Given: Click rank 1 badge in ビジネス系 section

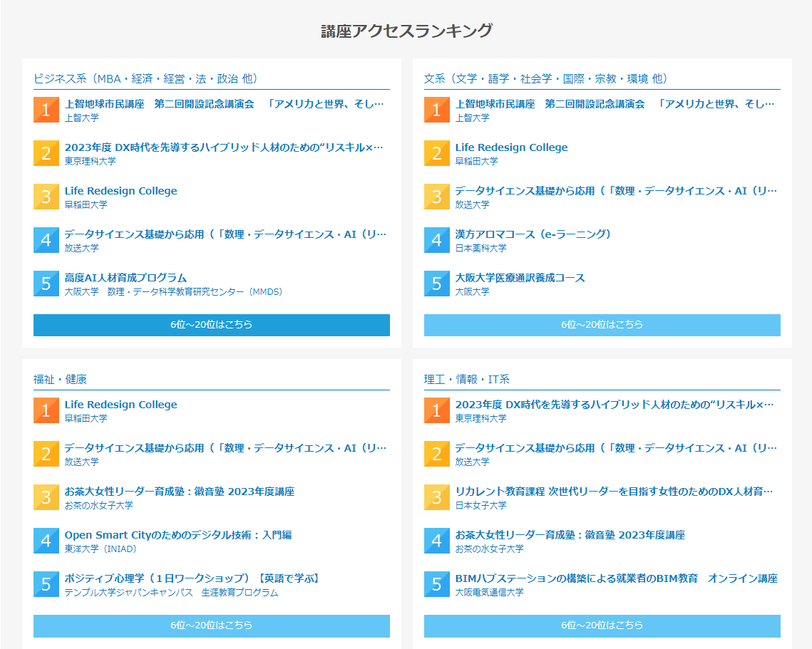Looking at the screenshot, I should [x=46, y=110].
